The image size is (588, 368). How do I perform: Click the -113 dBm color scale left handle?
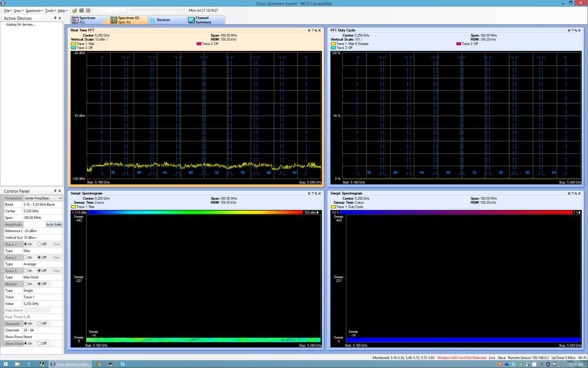point(73,212)
